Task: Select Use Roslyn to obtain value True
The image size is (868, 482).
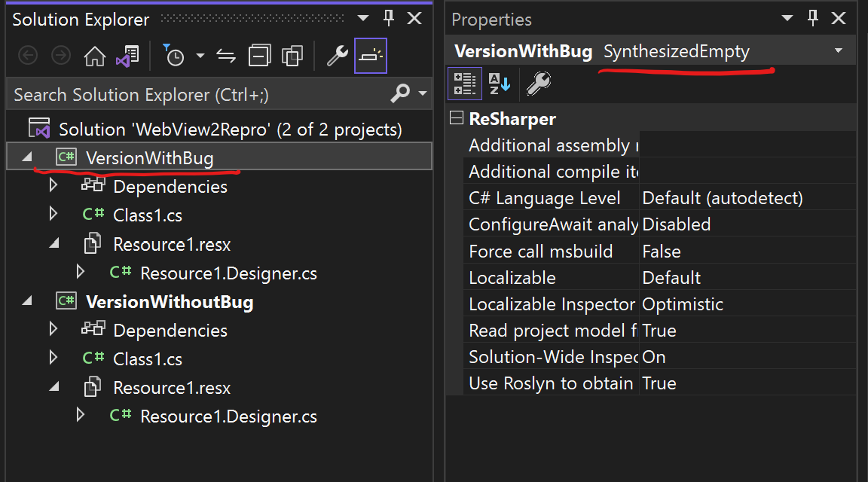Action: (x=747, y=383)
